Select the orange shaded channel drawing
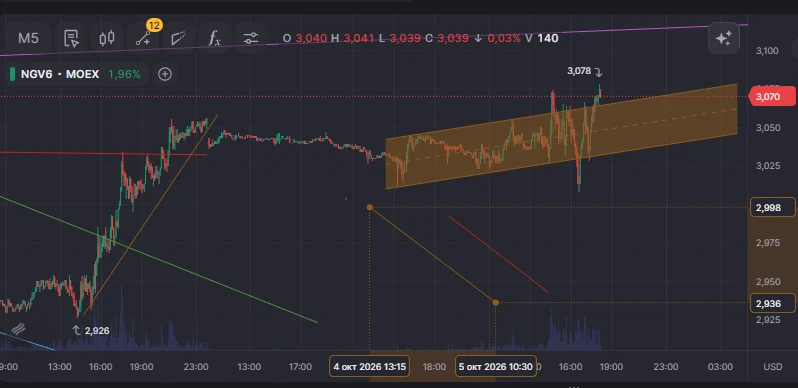 [562, 136]
